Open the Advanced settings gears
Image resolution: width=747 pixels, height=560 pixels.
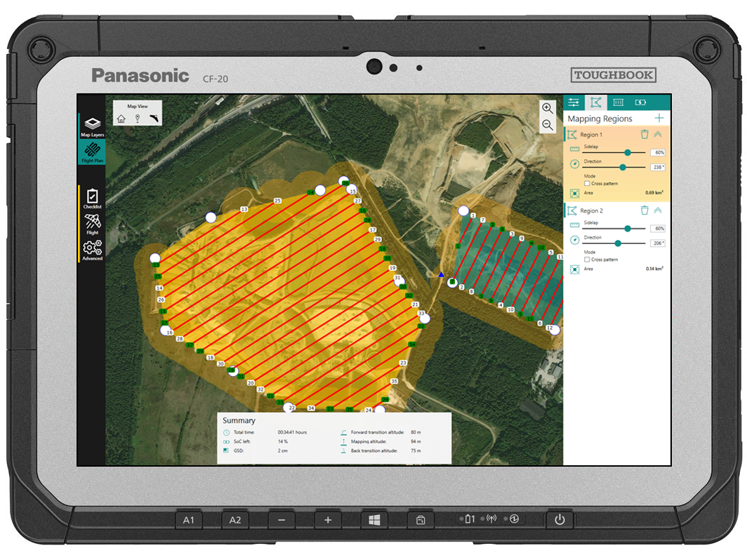pyautogui.click(x=92, y=250)
